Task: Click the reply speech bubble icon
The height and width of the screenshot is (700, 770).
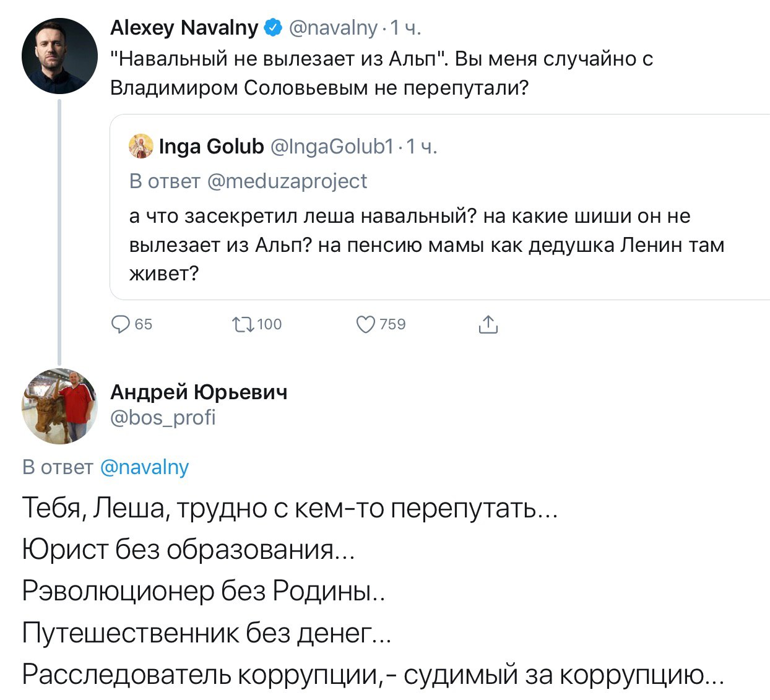Action: pos(120,324)
